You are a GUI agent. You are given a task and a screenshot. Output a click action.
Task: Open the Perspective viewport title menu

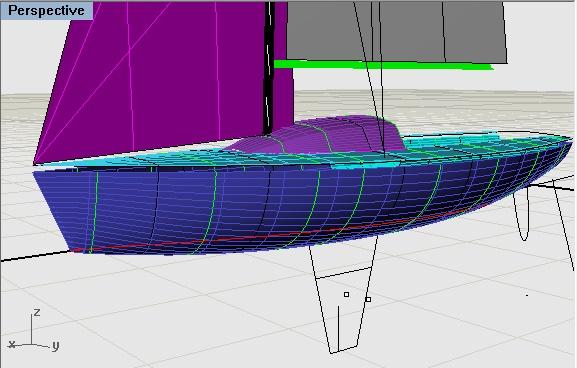[46, 10]
